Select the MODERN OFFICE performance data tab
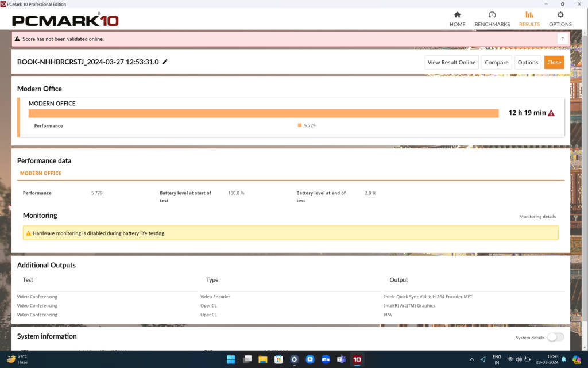 [x=41, y=173]
